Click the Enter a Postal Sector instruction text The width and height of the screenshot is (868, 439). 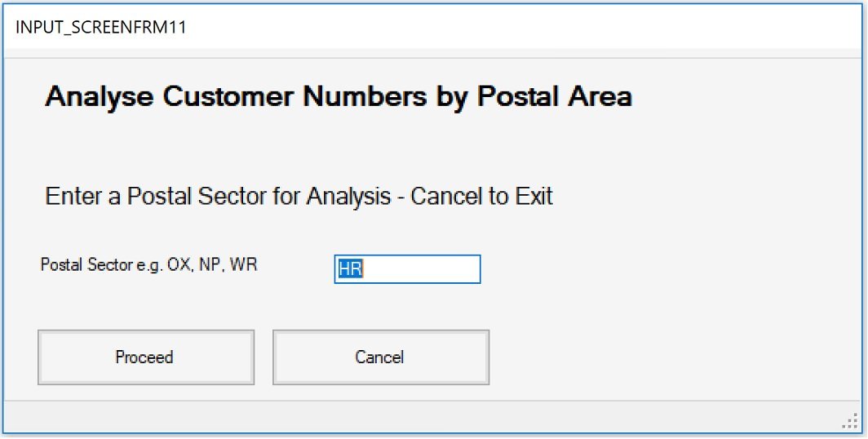click(299, 197)
